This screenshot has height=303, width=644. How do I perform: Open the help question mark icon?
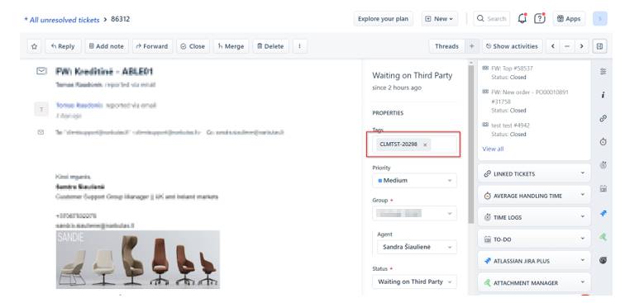[x=539, y=18]
